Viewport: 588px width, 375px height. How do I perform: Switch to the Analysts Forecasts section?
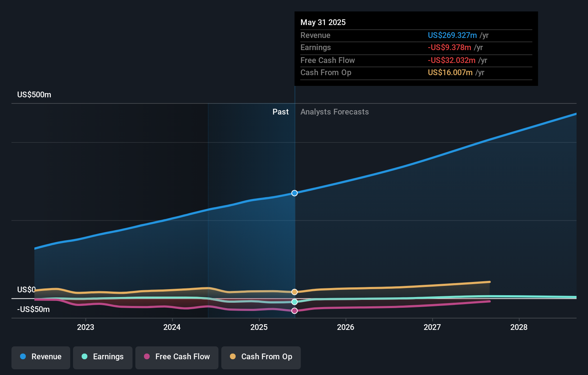[x=334, y=112]
